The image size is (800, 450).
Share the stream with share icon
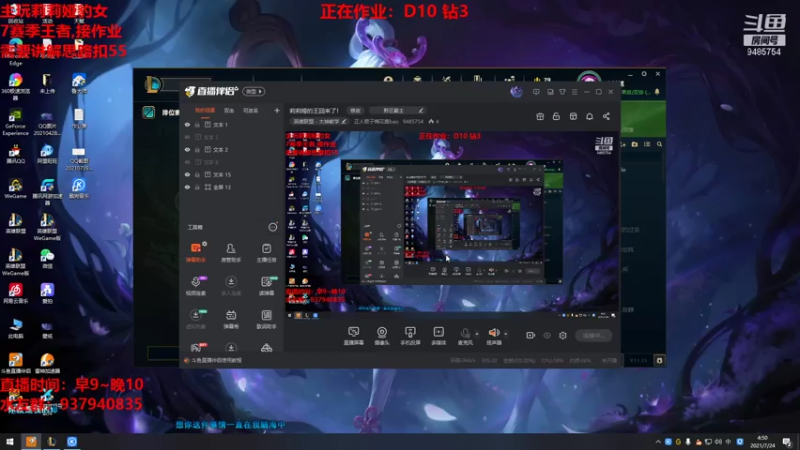[x=606, y=116]
